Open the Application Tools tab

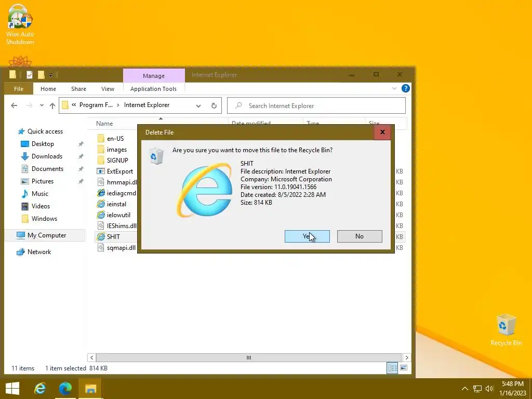(x=153, y=89)
